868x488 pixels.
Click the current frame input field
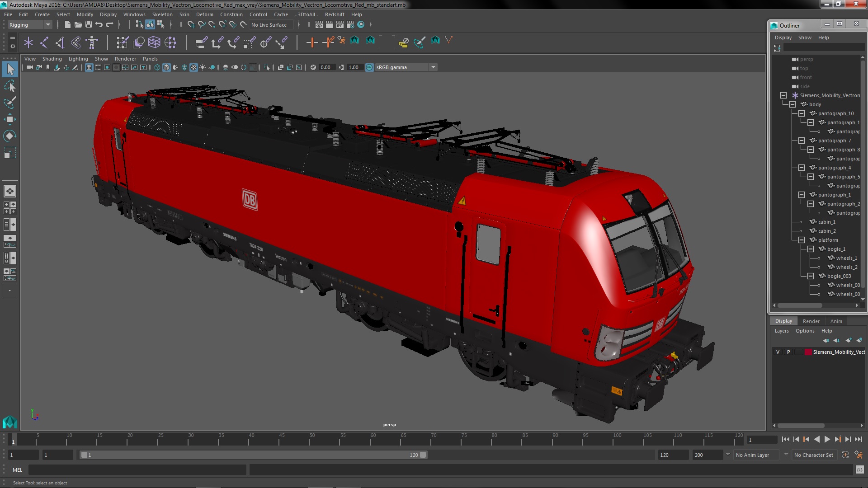point(762,440)
